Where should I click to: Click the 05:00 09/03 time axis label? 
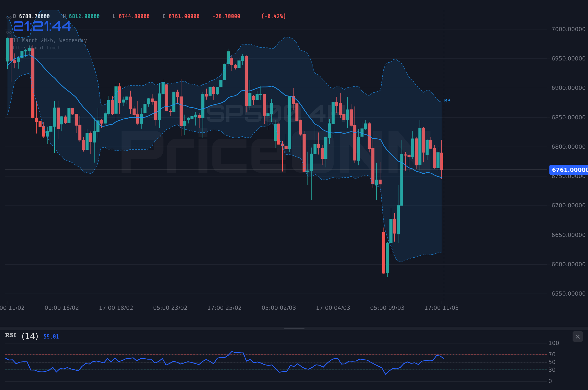(387, 308)
